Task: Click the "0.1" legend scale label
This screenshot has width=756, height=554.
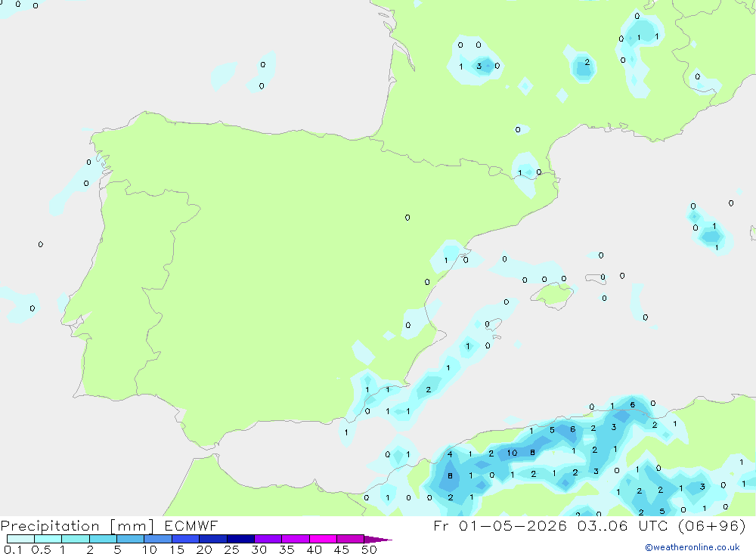Action: click(x=13, y=549)
